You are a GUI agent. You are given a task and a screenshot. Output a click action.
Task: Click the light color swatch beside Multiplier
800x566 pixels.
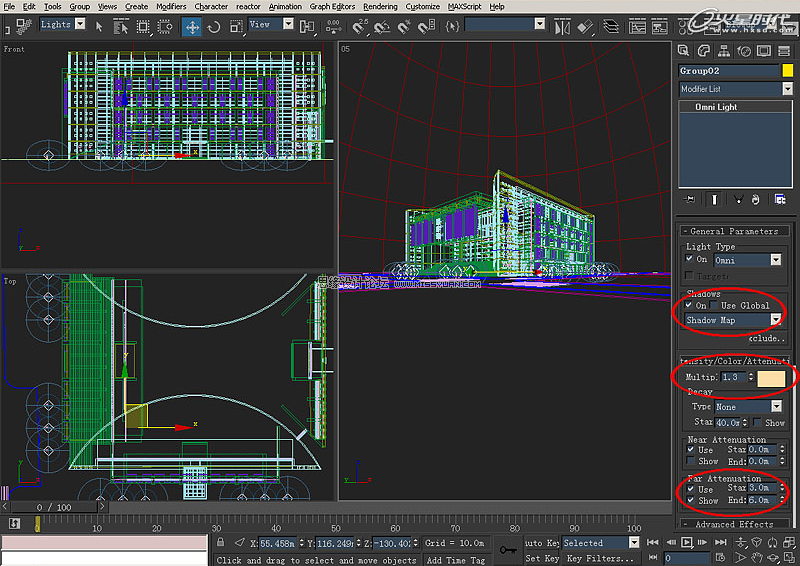(x=770, y=378)
